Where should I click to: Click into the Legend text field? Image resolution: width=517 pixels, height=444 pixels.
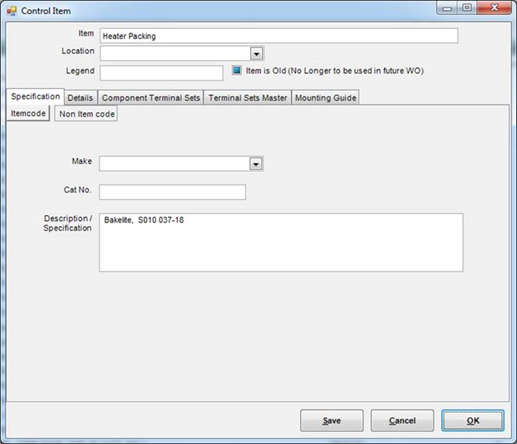click(x=161, y=73)
